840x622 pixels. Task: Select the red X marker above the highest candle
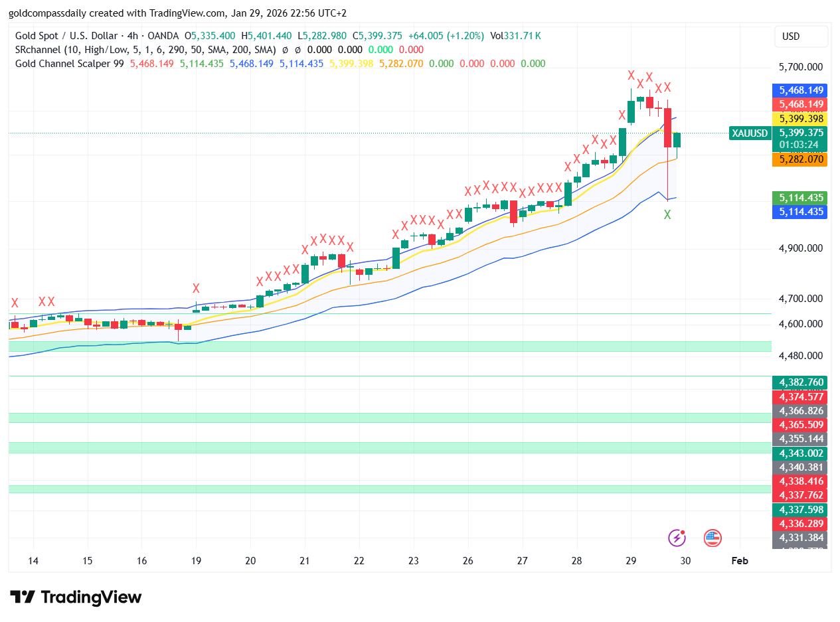tap(631, 75)
